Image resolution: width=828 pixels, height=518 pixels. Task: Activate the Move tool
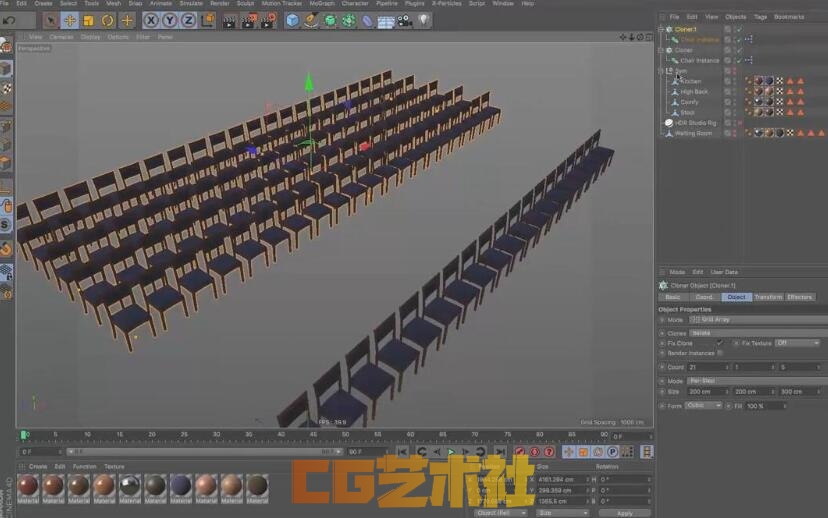69,21
